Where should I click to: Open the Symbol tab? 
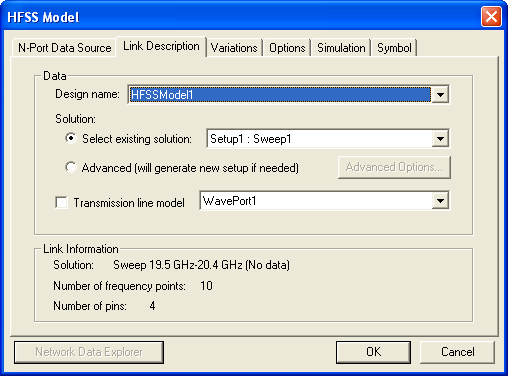tap(394, 48)
